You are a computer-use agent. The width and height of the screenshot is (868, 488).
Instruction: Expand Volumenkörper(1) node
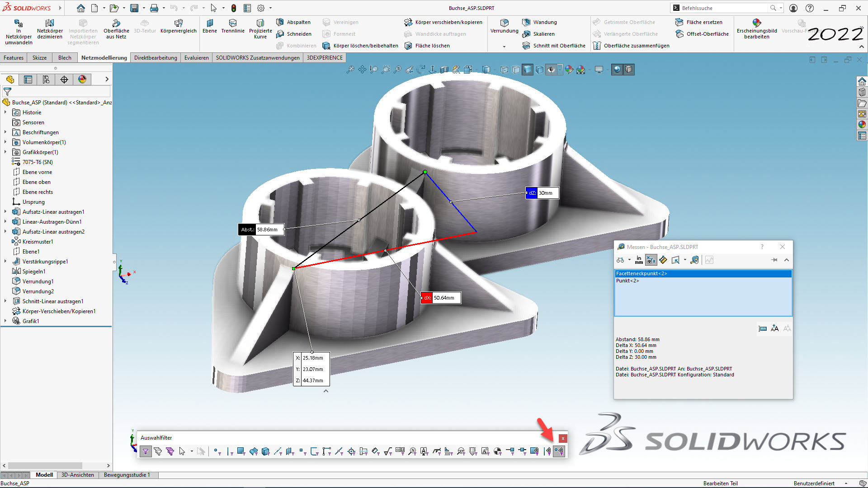(5, 142)
